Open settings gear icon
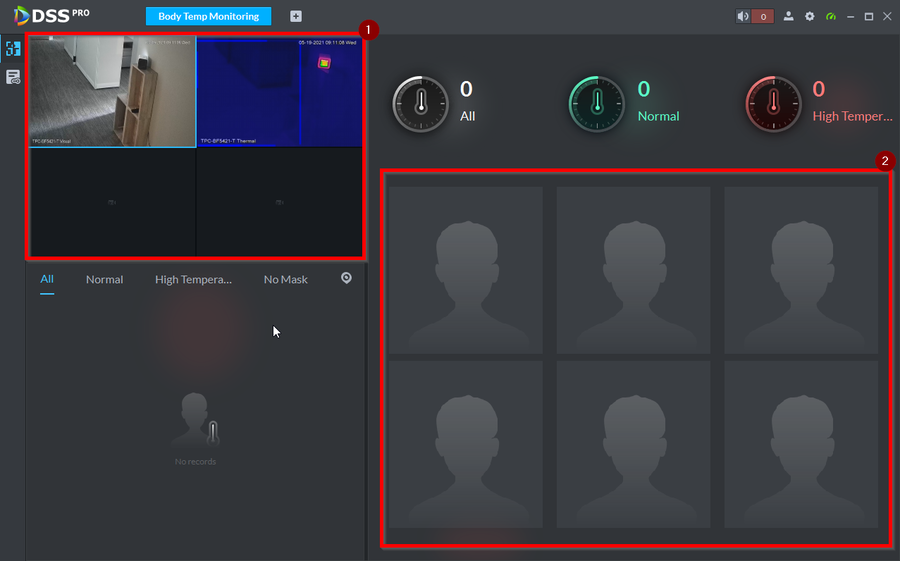The height and width of the screenshot is (561, 900). click(x=809, y=16)
